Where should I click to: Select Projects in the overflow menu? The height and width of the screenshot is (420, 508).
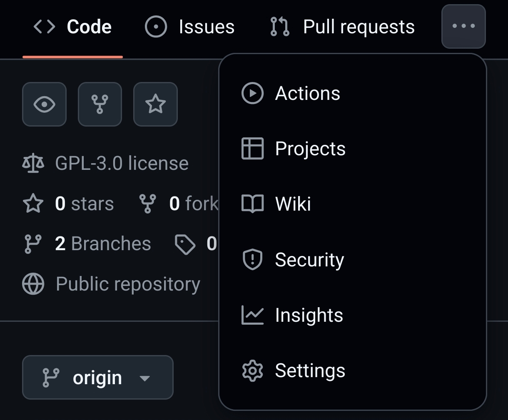(x=310, y=149)
